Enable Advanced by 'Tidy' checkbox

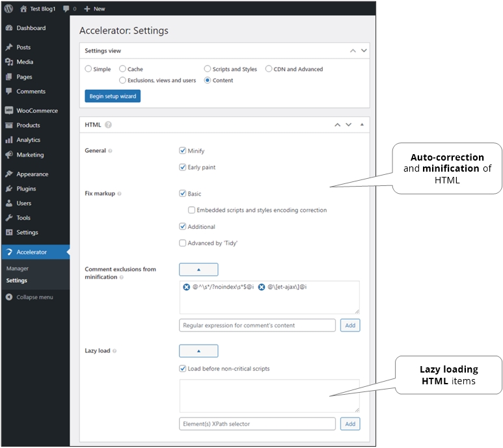[x=183, y=243]
